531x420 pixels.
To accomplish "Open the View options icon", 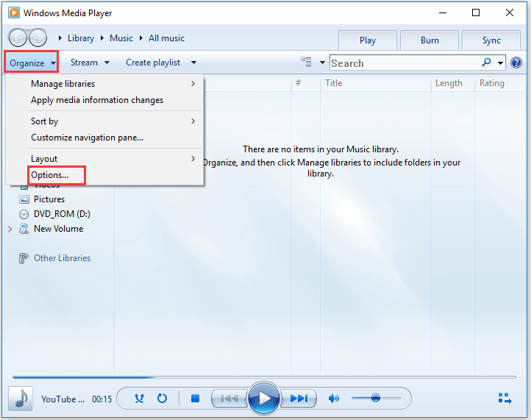I will point(307,63).
